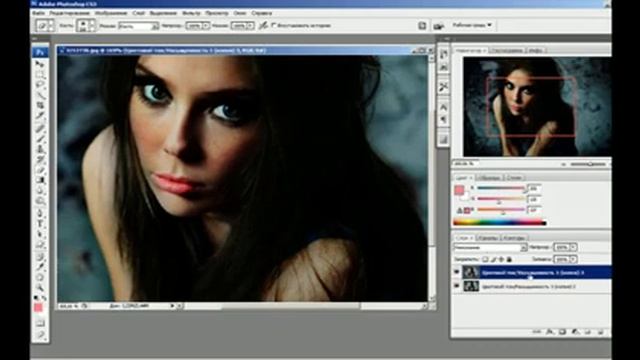Open the document status bar arrow menu

(172, 305)
